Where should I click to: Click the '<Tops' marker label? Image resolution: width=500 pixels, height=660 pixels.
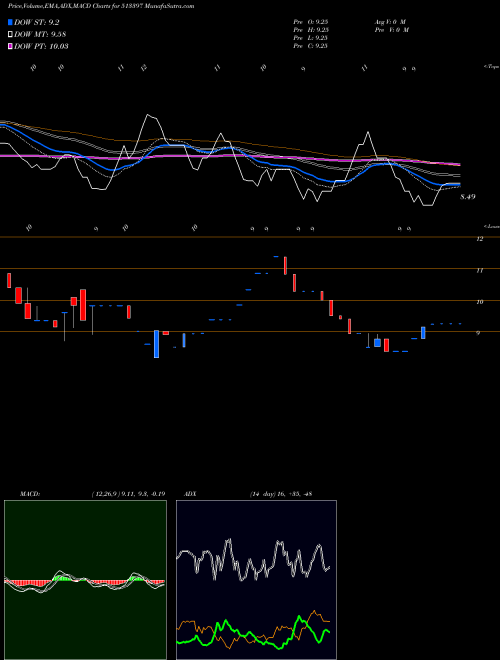point(491,67)
